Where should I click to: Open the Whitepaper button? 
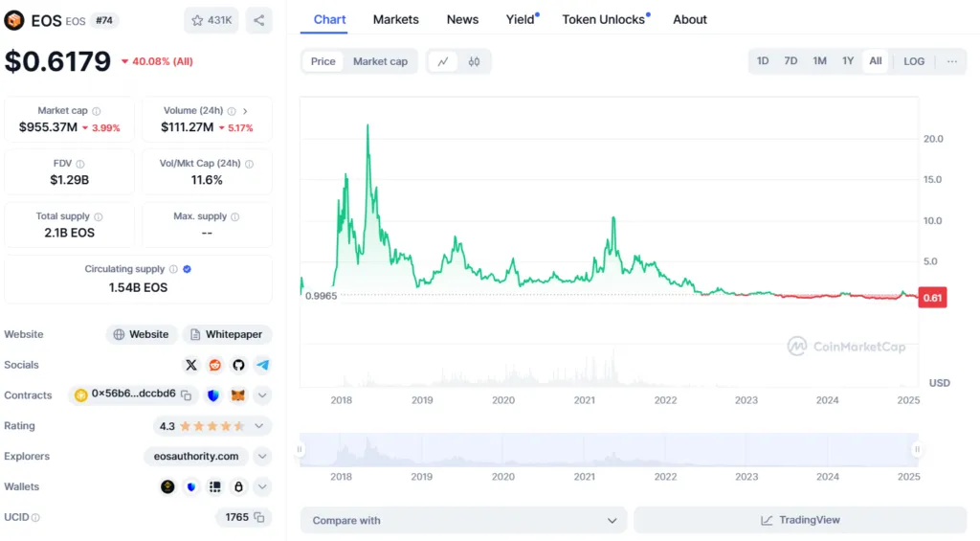coord(227,334)
